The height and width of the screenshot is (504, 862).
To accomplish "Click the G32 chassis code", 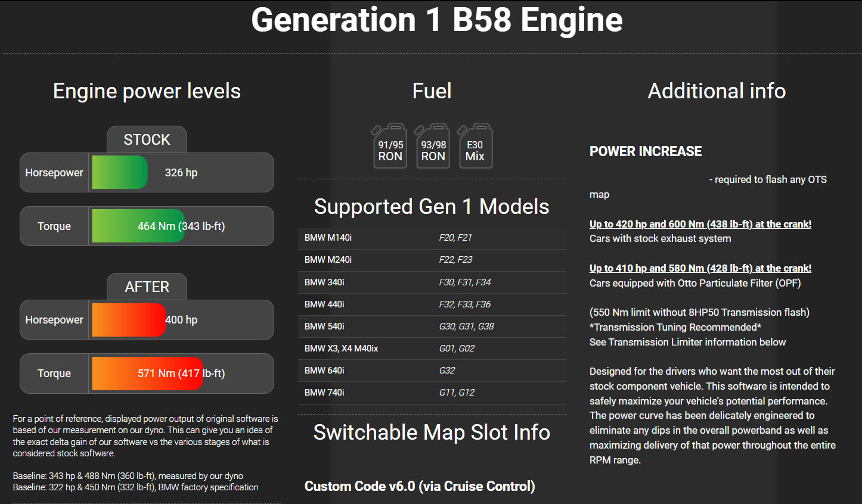I will coord(447,371).
